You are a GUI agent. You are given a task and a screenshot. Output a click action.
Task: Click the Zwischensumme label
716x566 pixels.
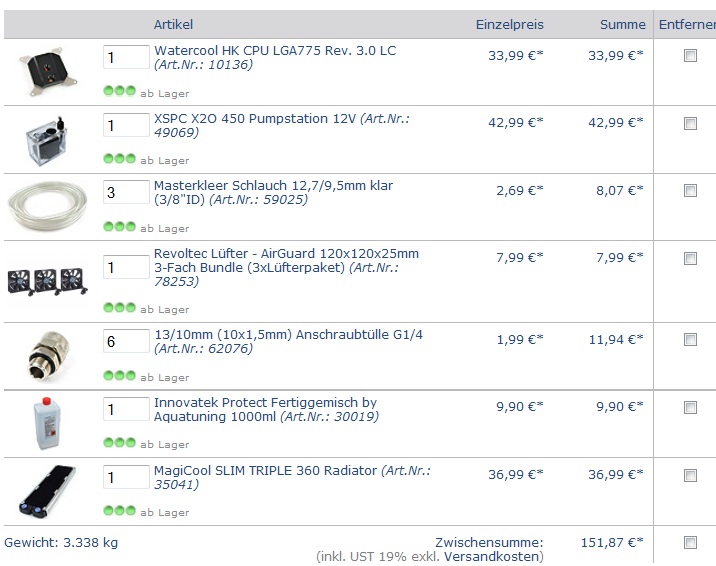(x=489, y=542)
